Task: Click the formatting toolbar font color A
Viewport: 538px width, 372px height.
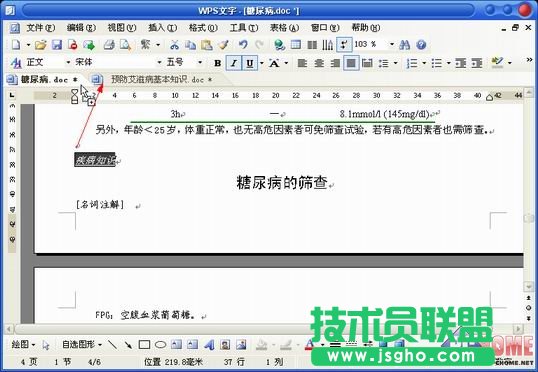Action: (x=274, y=63)
